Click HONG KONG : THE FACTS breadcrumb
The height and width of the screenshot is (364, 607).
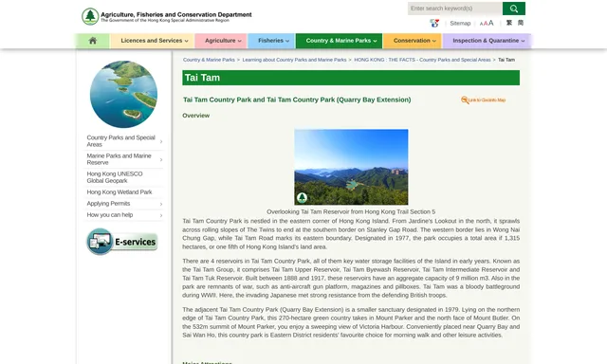422,60
